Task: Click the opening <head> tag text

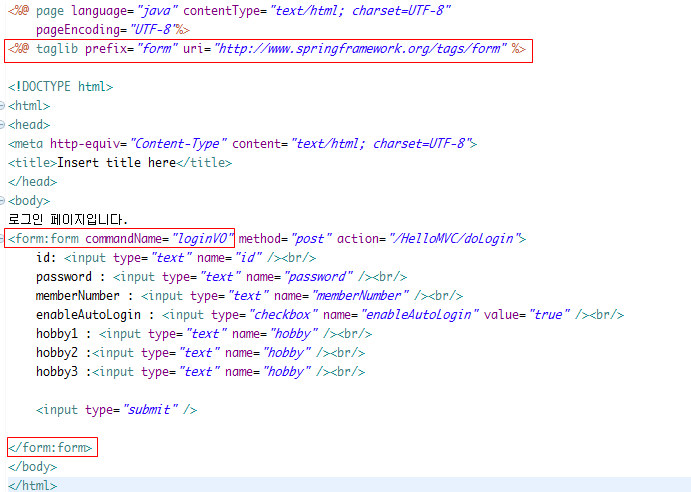Action: tap(29, 125)
